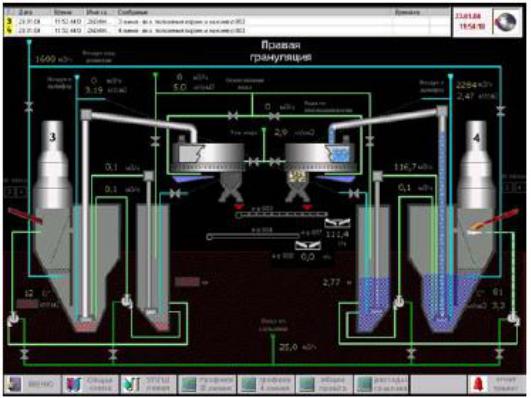Select alarm row numbered 4
531x398 pixels.
[x=228, y=30]
